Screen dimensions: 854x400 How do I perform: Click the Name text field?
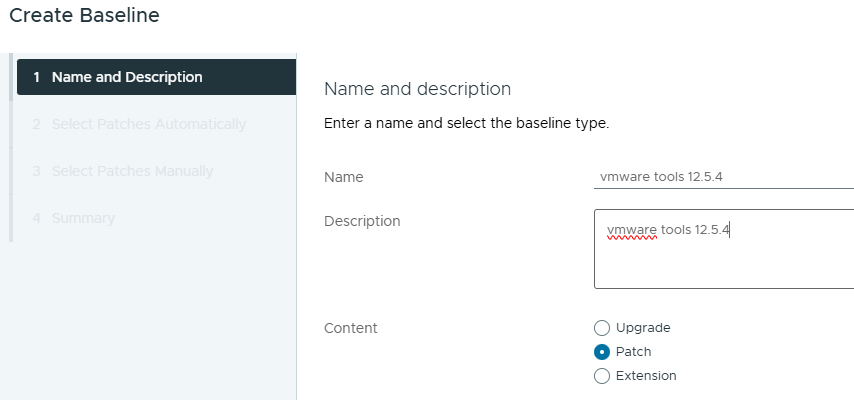(x=722, y=177)
